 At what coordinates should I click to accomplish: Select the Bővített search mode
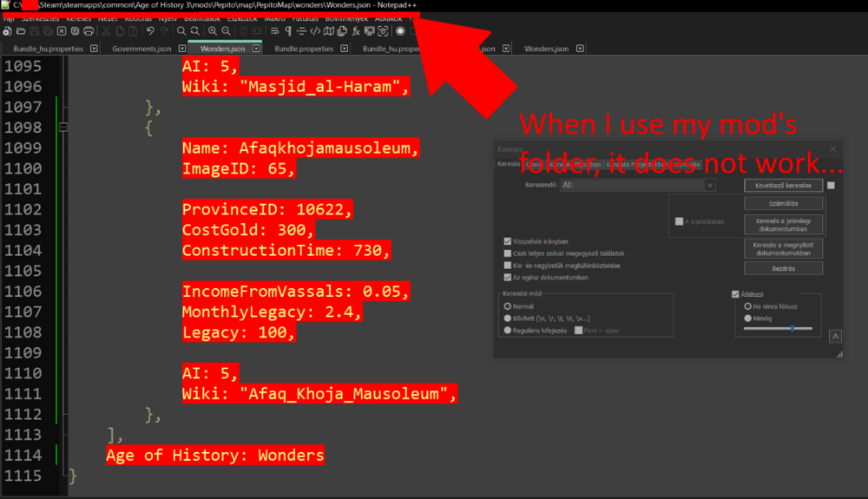click(508, 318)
